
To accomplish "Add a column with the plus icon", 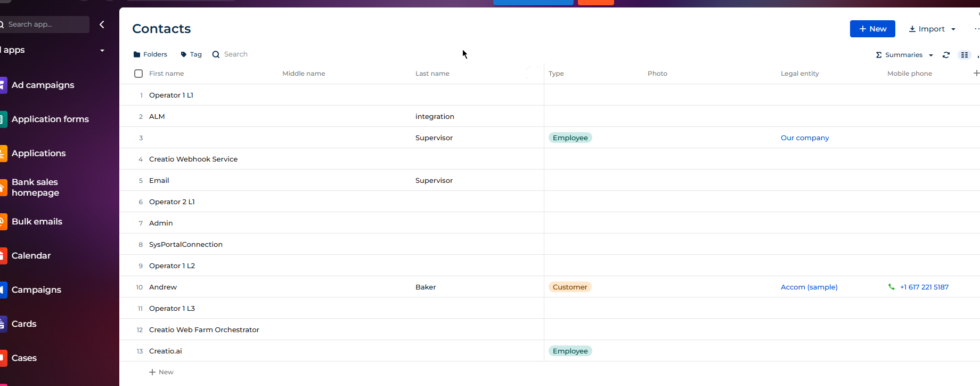I will pyautogui.click(x=976, y=73).
